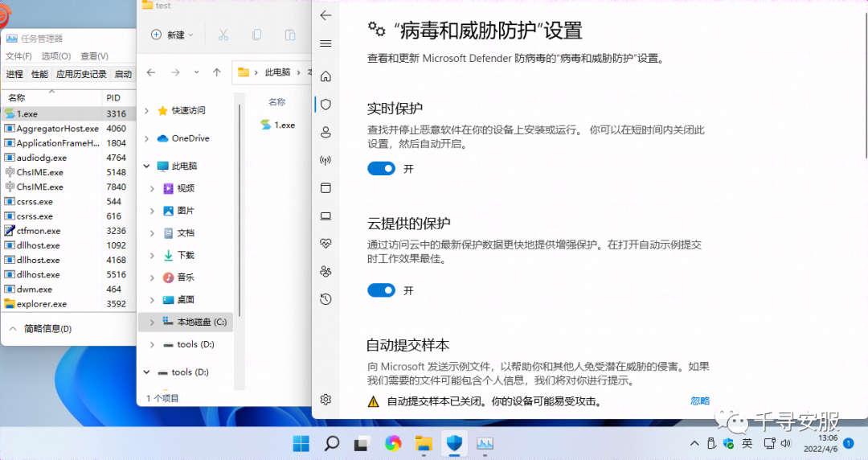The height and width of the screenshot is (460, 868).
Task: Open the 新建 dropdown in Explorer
Action: click(172, 35)
